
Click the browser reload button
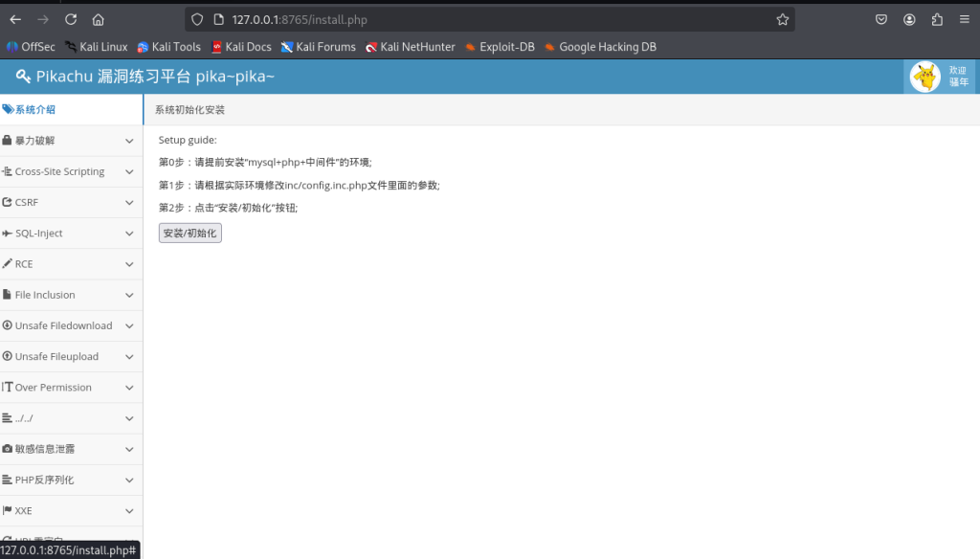tap(71, 19)
